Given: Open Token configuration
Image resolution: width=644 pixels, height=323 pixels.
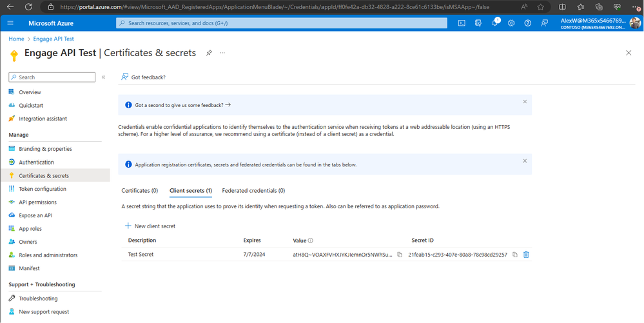Looking at the screenshot, I should [43, 189].
